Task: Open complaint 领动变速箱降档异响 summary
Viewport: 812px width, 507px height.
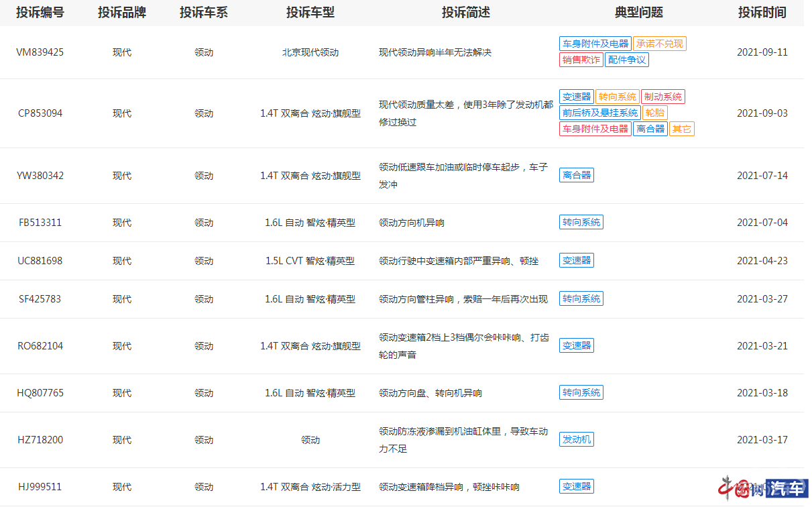Action: pos(449,487)
